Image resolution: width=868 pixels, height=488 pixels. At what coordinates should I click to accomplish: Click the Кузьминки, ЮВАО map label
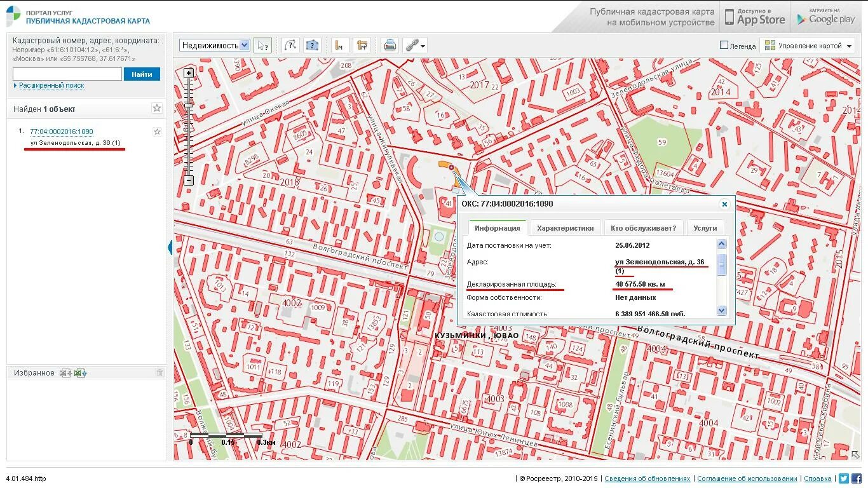point(477,335)
